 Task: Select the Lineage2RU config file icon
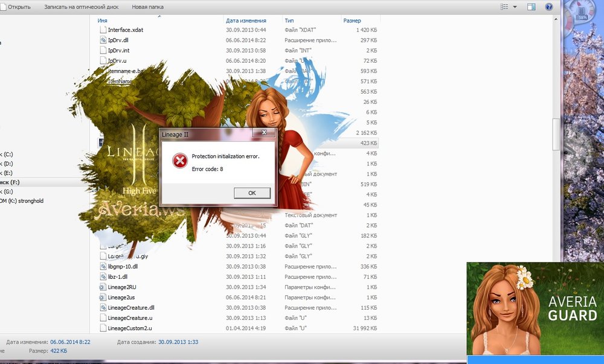(x=103, y=287)
